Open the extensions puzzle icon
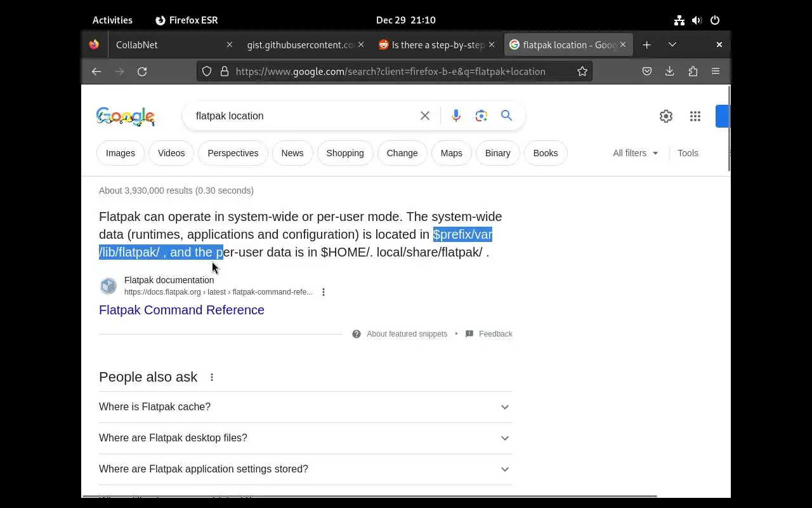The width and height of the screenshot is (812, 508). (x=693, y=72)
